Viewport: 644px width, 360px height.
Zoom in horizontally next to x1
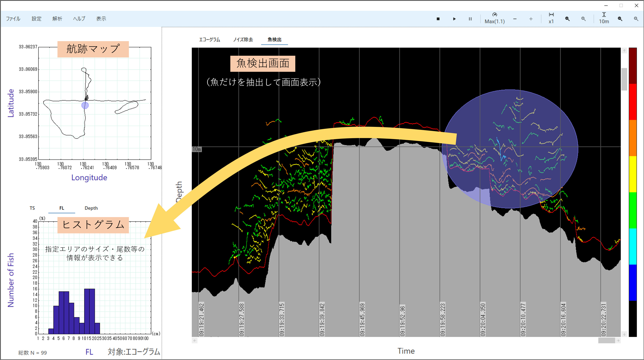(x=583, y=19)
